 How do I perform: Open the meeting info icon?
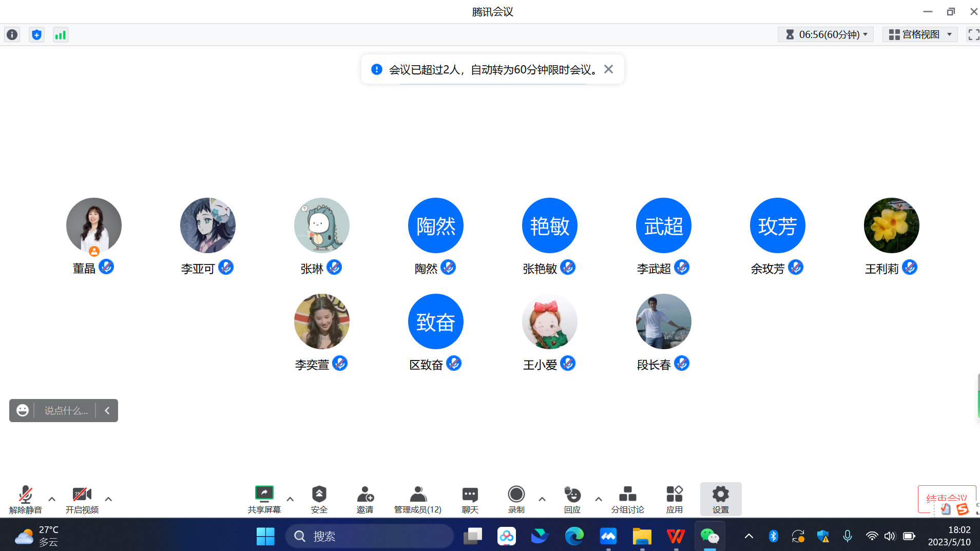click(12, 35)
